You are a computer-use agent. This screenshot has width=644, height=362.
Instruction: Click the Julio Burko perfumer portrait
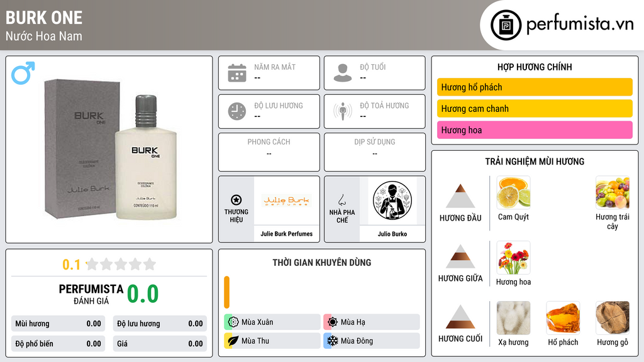(392, 200)
